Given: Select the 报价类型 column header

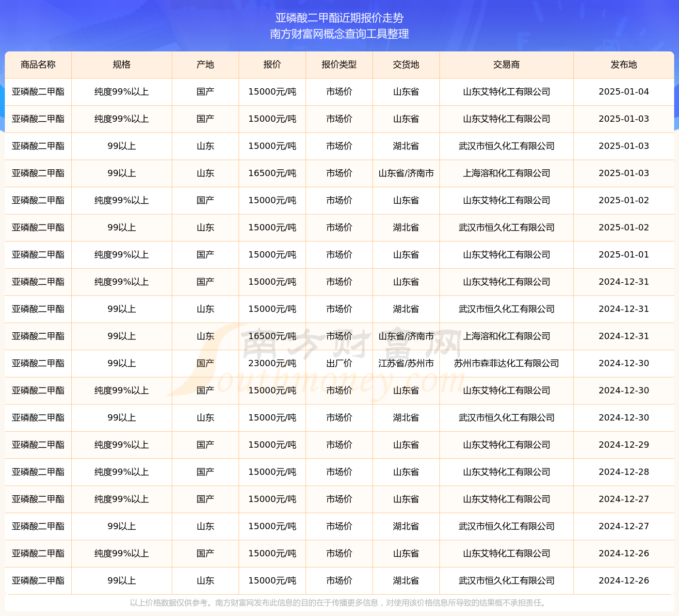Looking at the screenshot, I should pyautogui.click(x=339, y=65).
